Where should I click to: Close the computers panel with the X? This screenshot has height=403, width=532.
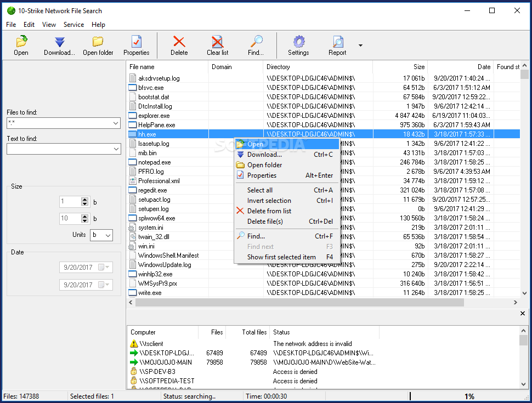[x=523, y=314]
